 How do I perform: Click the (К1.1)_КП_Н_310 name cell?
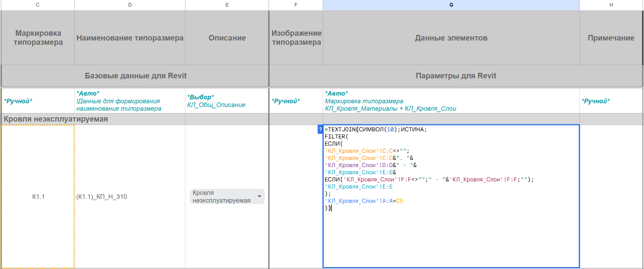coord(130,196)
